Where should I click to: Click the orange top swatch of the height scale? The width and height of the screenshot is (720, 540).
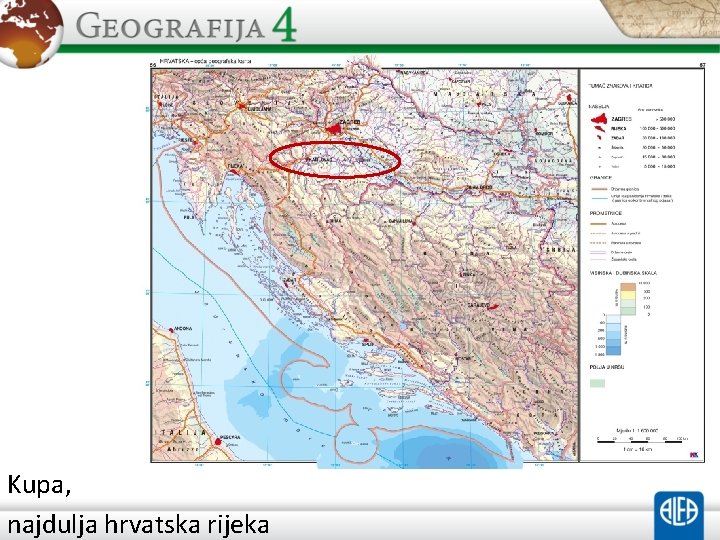point(628,287)
